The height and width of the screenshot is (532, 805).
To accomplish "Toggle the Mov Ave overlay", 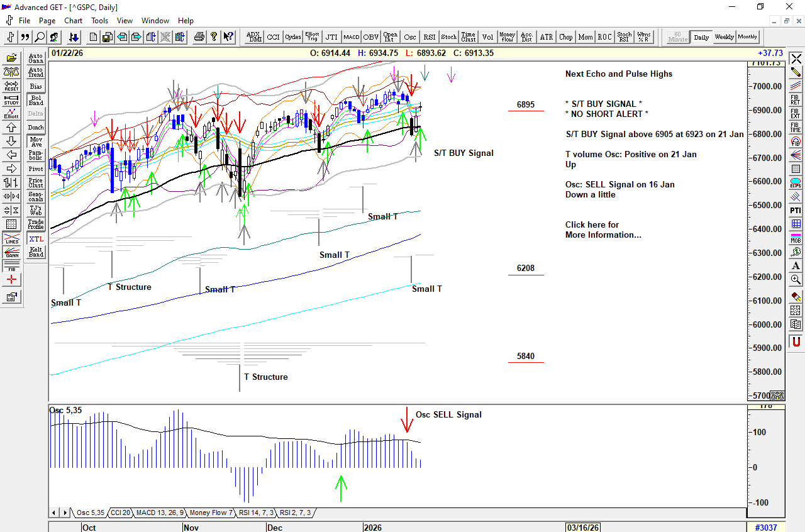I will click(36, 141).
